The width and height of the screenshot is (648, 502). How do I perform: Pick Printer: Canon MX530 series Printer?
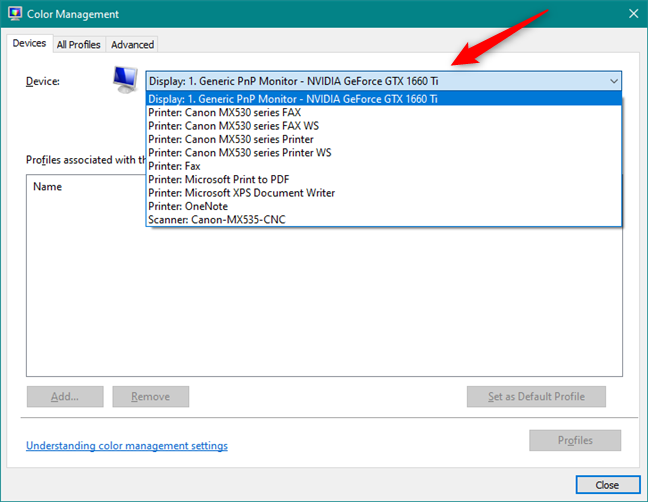coord(384,139)
